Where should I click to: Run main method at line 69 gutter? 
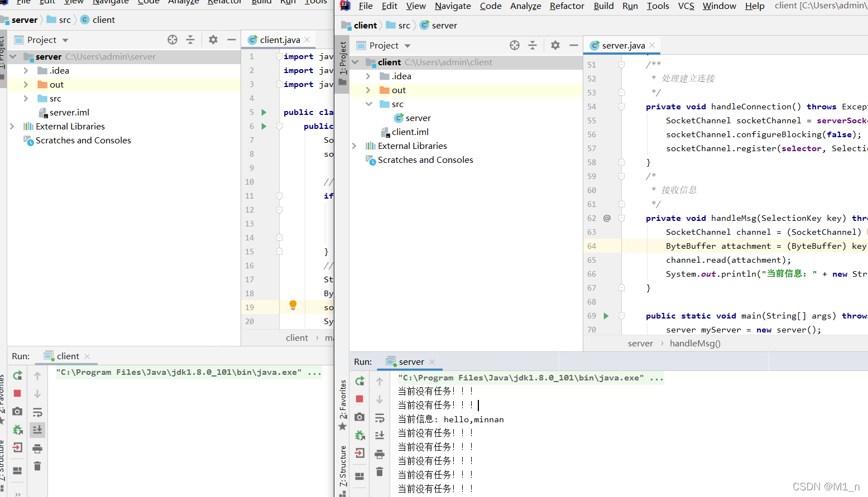[606, 316]
